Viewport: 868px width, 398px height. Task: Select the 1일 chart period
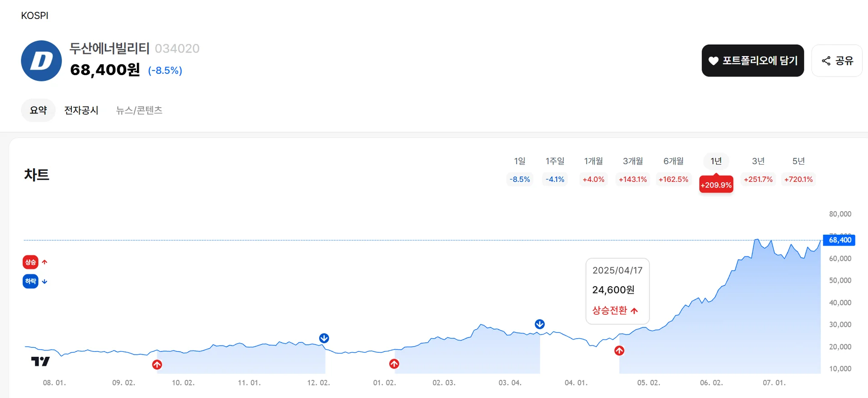click(x=519, y=161)
